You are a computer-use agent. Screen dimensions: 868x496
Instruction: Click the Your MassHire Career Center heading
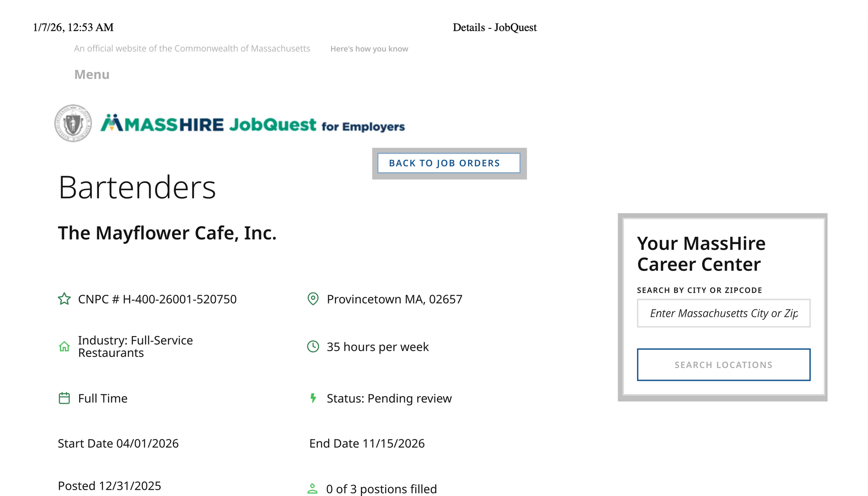tap(701, 254)
